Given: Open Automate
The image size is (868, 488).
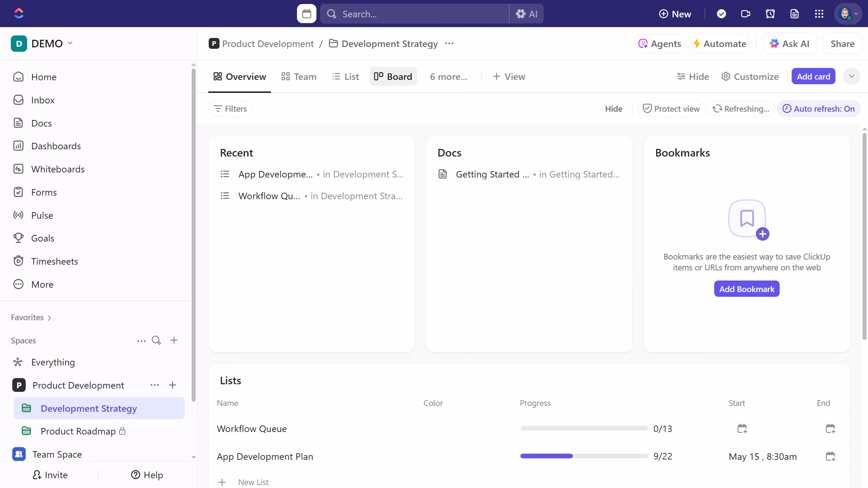Looking at the screenshot, I should pos(719,44).
